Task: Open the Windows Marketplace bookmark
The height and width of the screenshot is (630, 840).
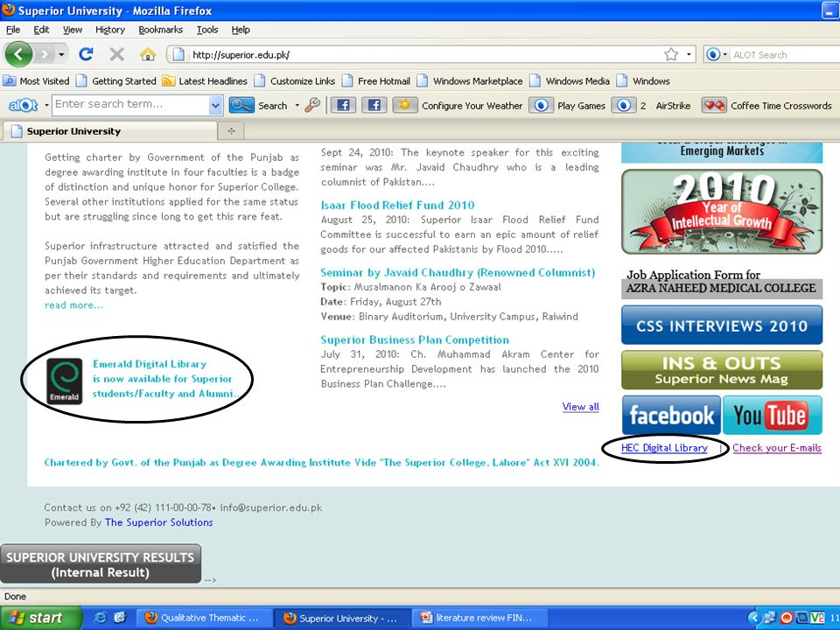Action: click(x=470, y=80)
